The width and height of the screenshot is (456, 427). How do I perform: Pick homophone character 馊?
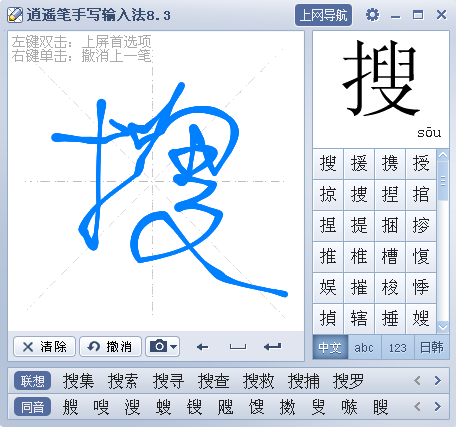tap(257, 407)
